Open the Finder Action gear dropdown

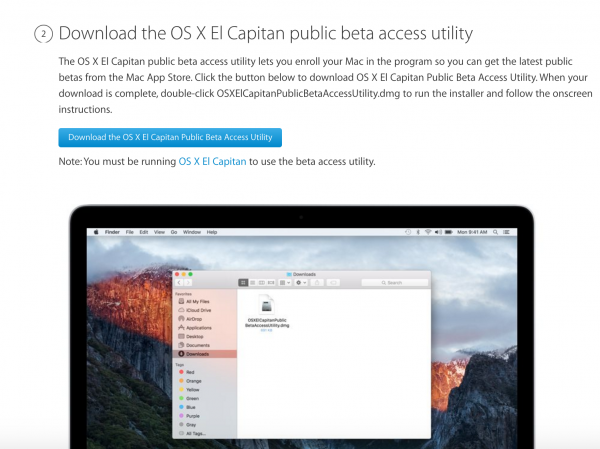coord(300,283)
